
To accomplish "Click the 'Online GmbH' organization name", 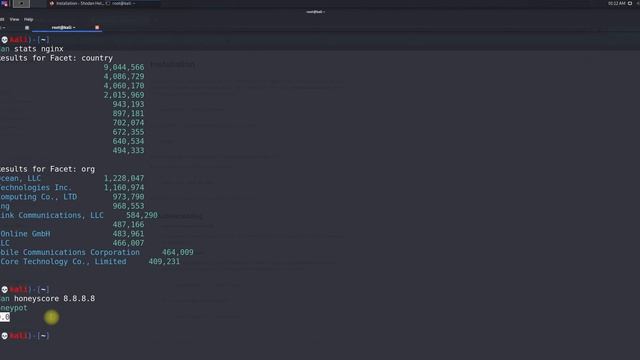I will [25, 234].
